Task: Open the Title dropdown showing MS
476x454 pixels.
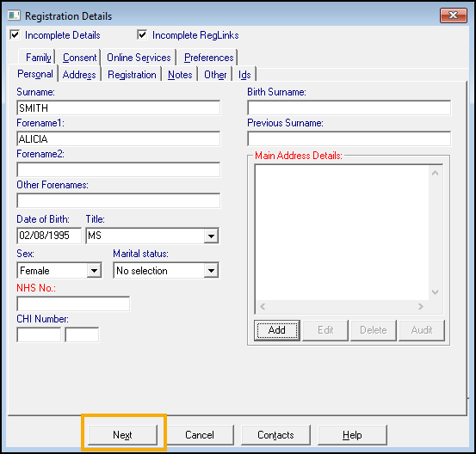Action: (211, 236)
